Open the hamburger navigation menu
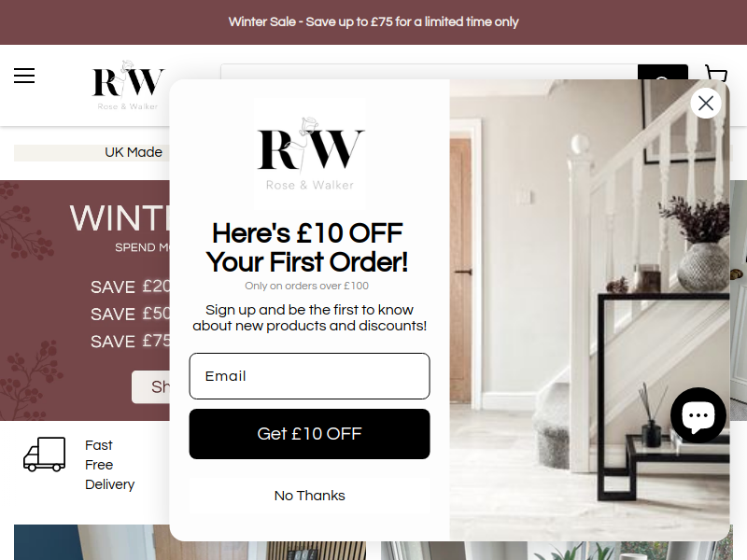This screenshot has width=747, height=560. pyautogui.click(x=24, y=76)
